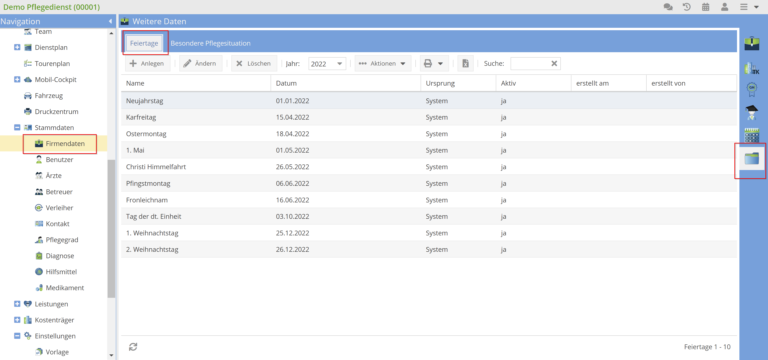Clear search field with the X icon
Screen dimensions: 768x360
tap(554, 64)
